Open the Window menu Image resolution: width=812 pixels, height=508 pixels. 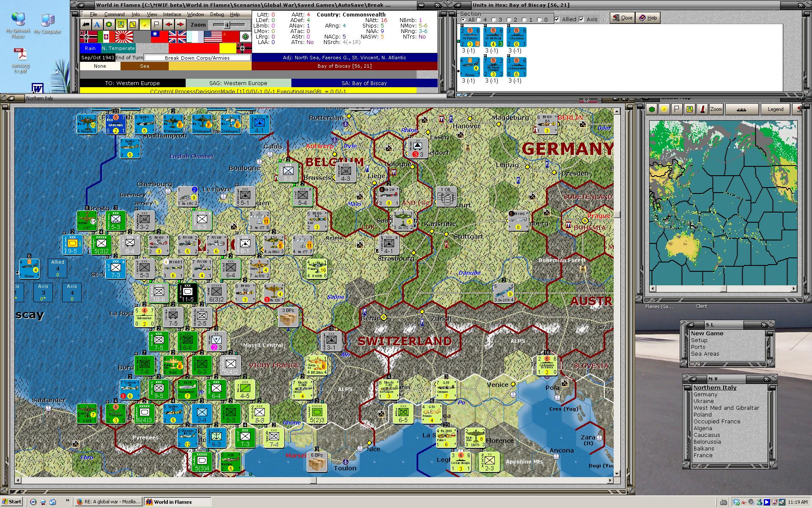point(196,14)
